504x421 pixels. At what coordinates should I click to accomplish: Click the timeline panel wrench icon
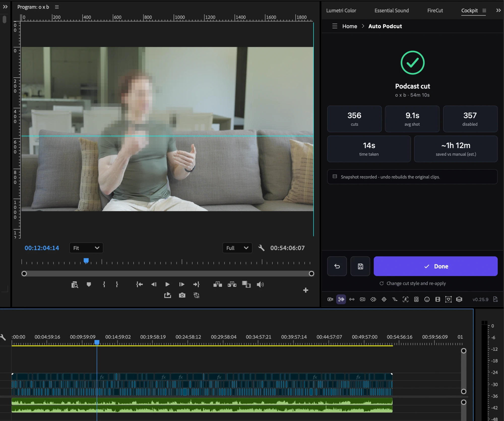point(3,337)
